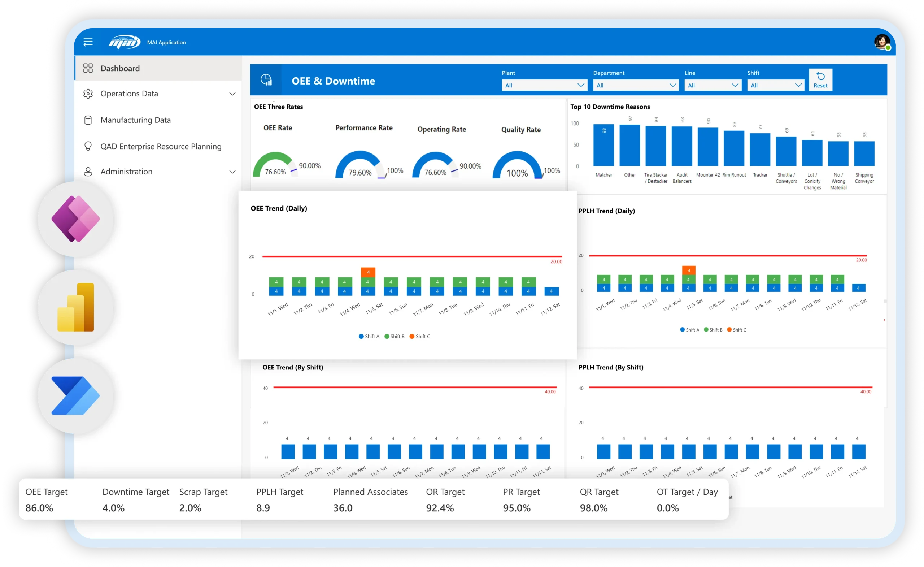This screenshot has height=567, width=924.
Task: Expand the Administration chevron
Action: (x=232, y=172)
